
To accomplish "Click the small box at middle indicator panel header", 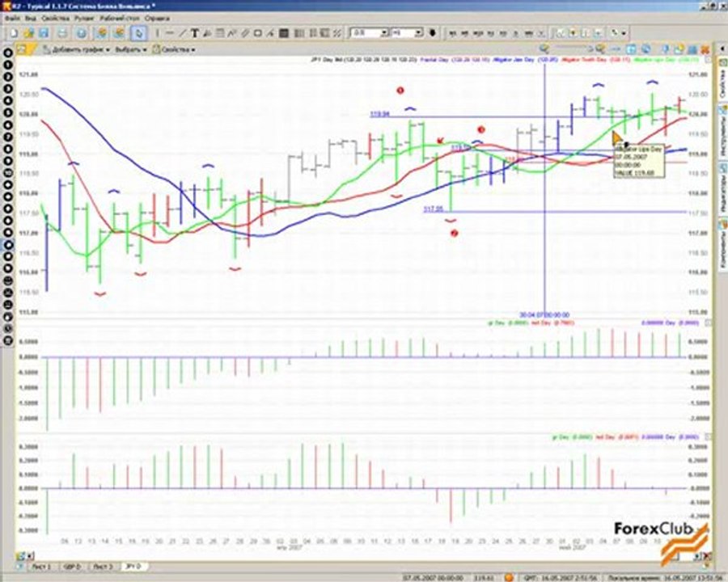I will tap(708, 323).
